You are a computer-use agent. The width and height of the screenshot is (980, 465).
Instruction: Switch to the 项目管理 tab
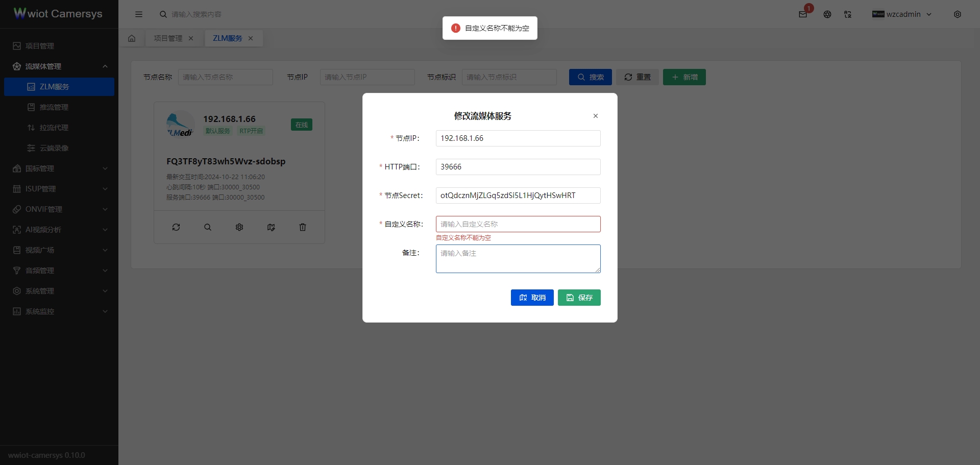pos(168,38)
